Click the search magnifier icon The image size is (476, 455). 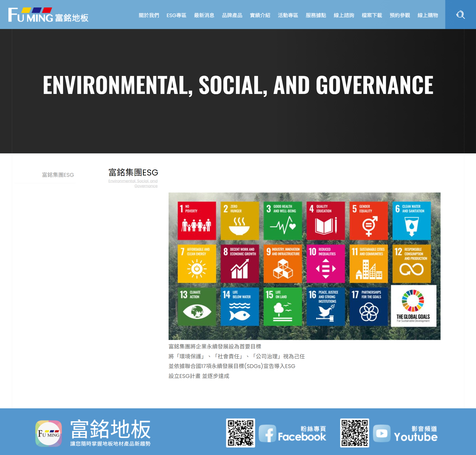coord(460,15)
